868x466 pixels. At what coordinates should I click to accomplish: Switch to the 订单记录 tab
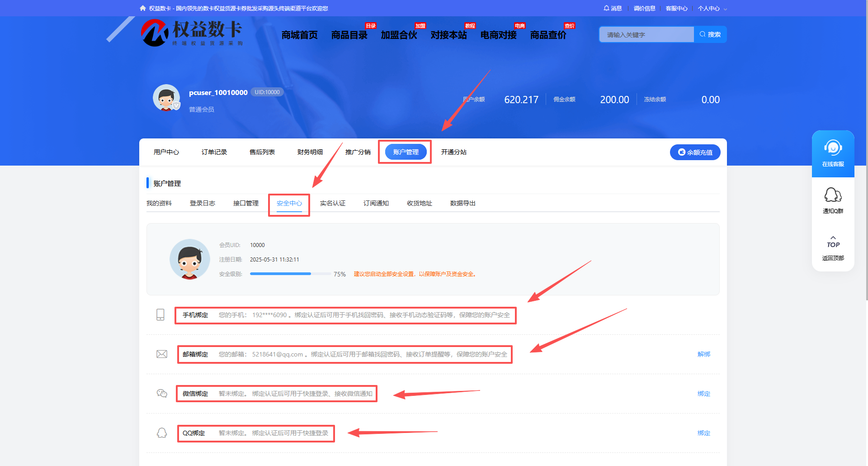click(214, 152)
